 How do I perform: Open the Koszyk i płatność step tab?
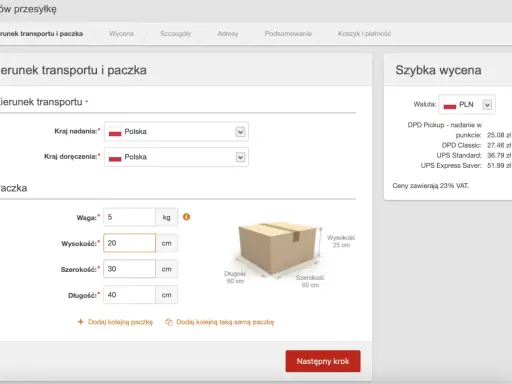click(x=364, y=34)
